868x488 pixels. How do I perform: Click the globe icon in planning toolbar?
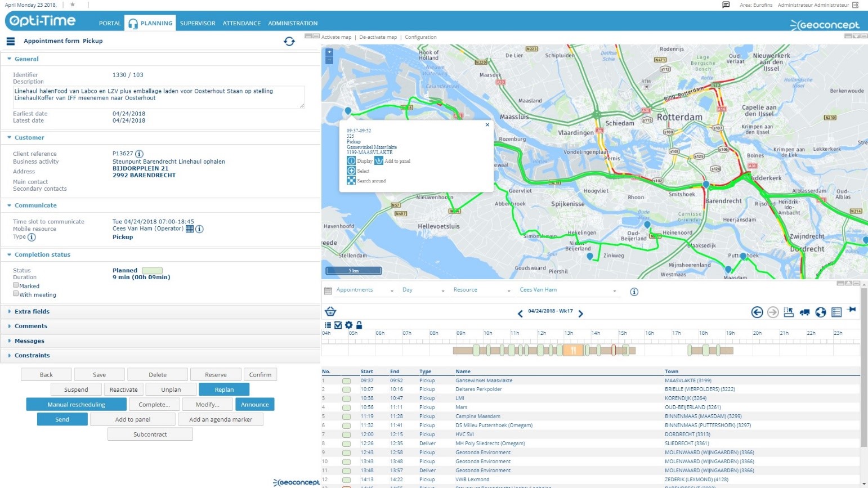[820, 312]
